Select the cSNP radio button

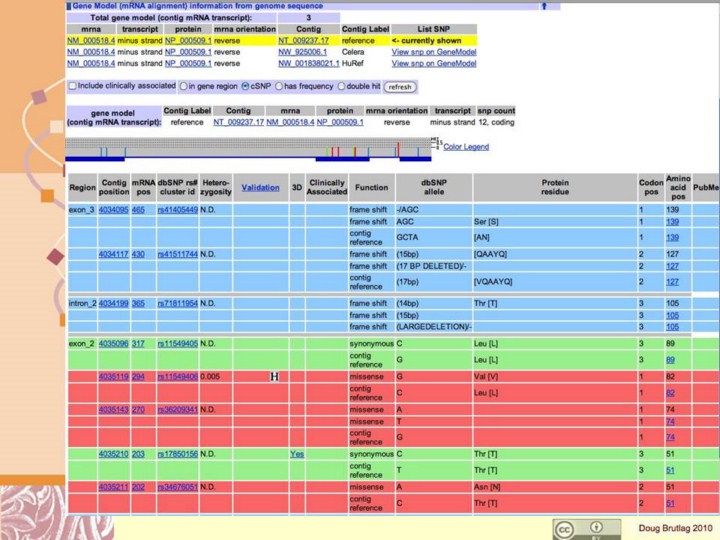(245, 86)
